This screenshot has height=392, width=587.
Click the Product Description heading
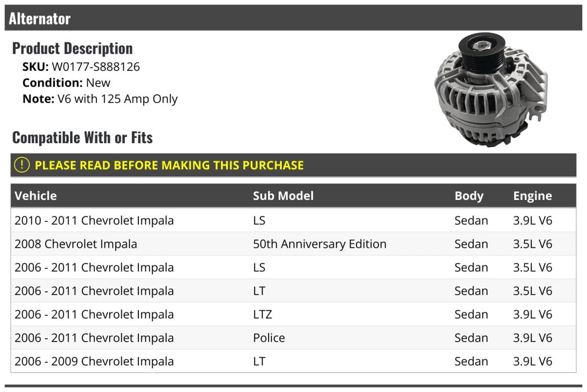pyautogui.click(x=72, y=48)
